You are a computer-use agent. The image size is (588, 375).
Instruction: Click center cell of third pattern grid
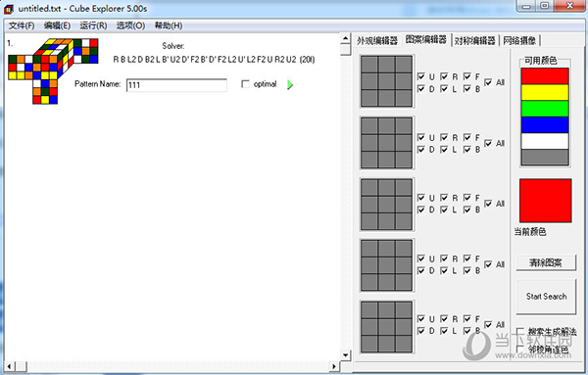[387, 205]
